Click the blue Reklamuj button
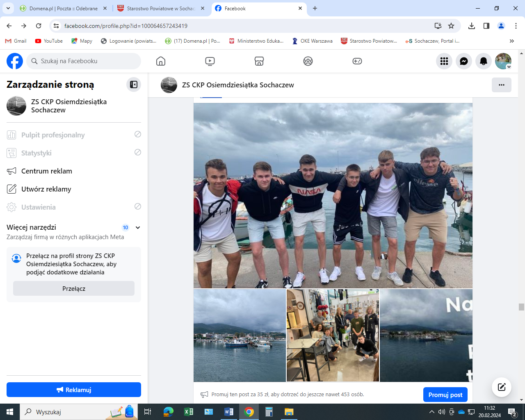 [x=74, y=390]
